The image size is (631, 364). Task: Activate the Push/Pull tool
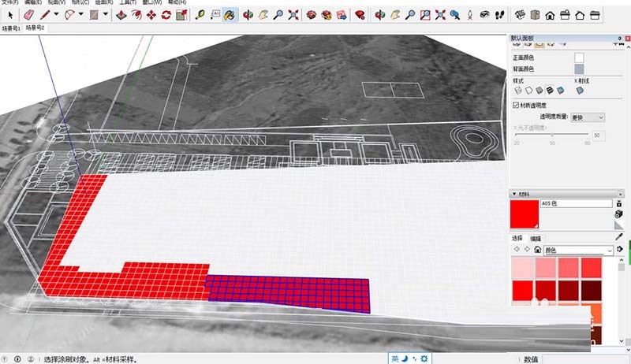point(121,15)
